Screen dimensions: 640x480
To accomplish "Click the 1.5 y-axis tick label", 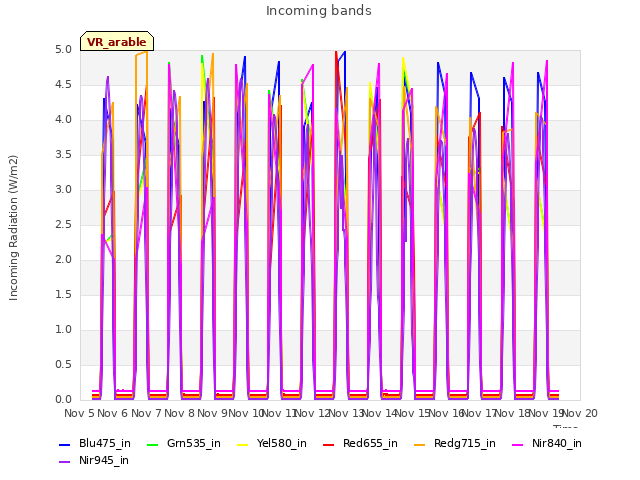I will 63,295.
